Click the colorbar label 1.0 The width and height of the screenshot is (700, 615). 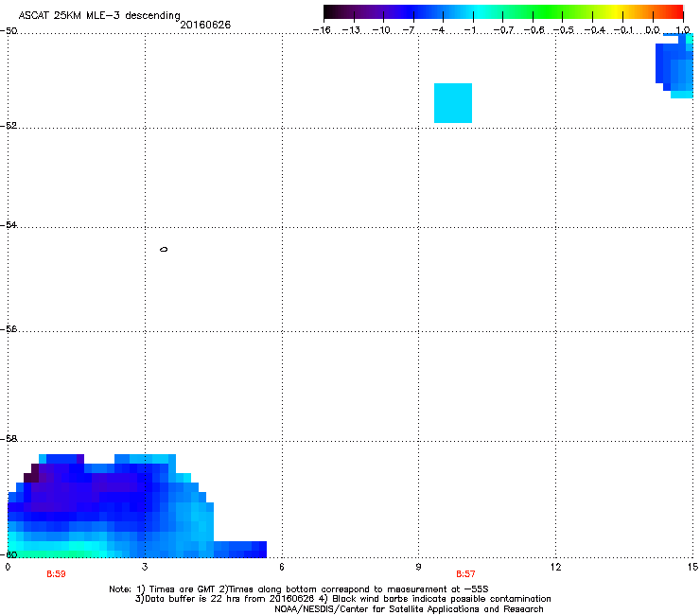[683, 30]
